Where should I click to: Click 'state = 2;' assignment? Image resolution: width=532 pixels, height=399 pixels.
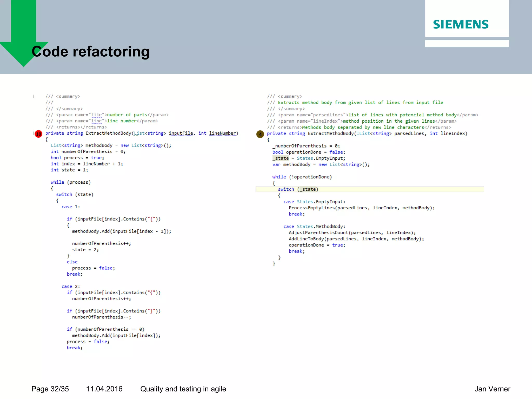[x=85, y=250]
